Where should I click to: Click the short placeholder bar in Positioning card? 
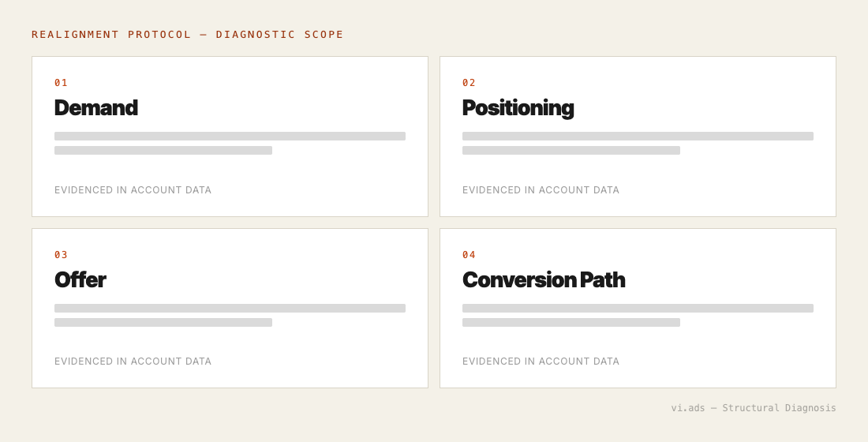[x=571, y=151]
